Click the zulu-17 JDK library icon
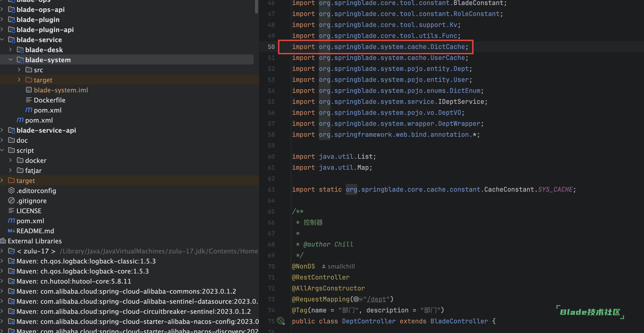Screen dimensions: 644x333 [x=11, y=251]
